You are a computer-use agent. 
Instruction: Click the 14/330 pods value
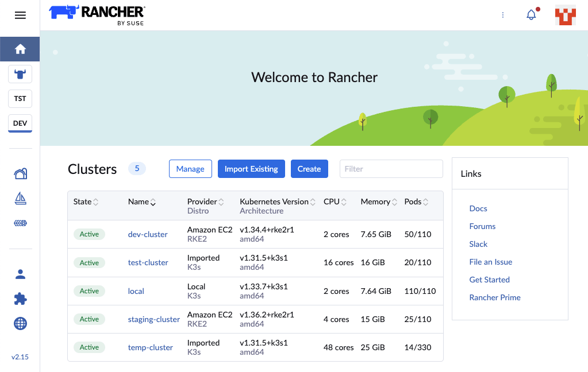[418, 348]
